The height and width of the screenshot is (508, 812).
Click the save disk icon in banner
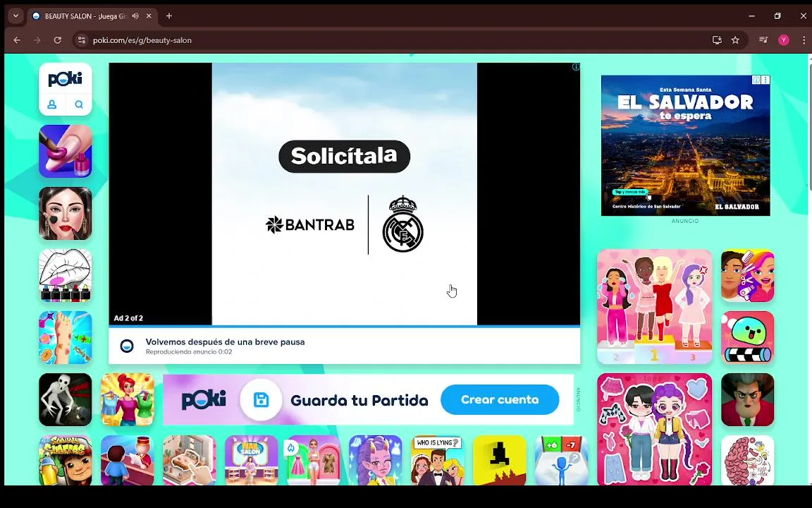point(261,399)
